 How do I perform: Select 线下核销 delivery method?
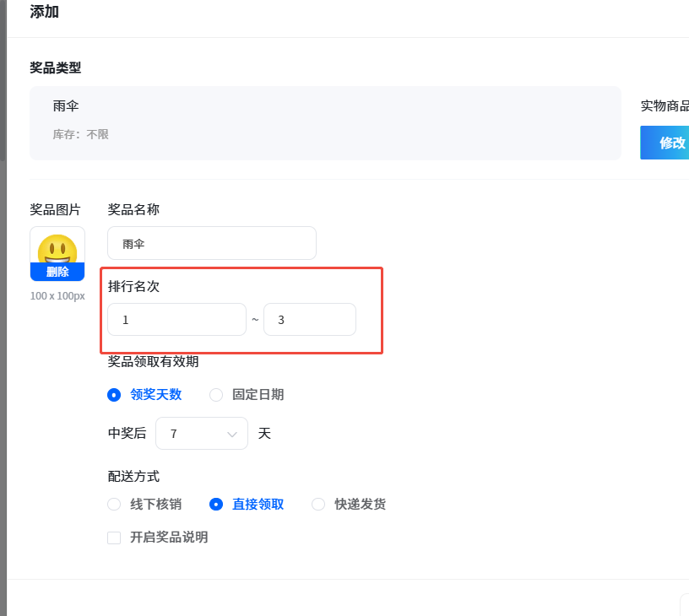pyautogui.click(x=145, y=504)
